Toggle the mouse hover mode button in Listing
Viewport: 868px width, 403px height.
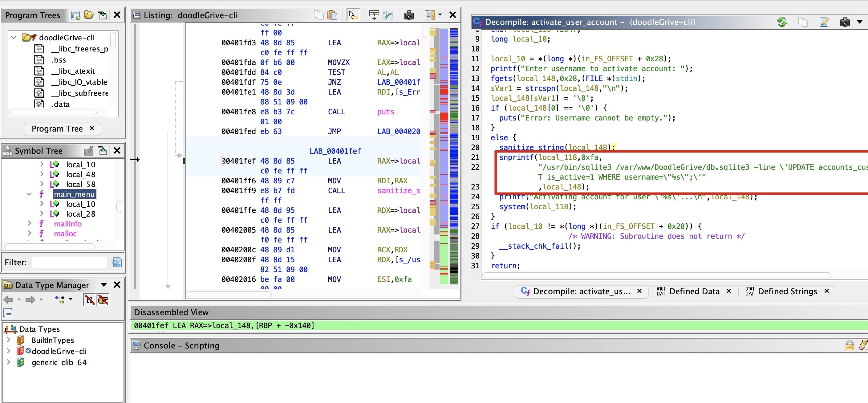click(352, 15)
